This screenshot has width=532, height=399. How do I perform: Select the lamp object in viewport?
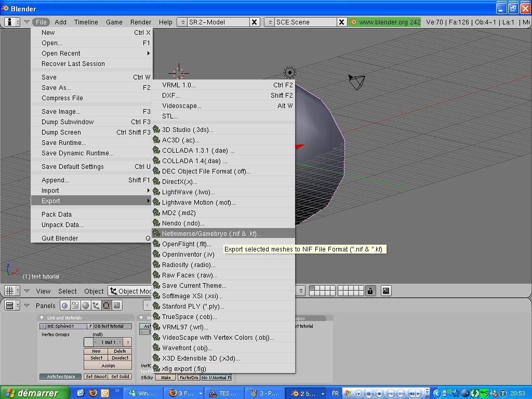(x=290, y=72)
